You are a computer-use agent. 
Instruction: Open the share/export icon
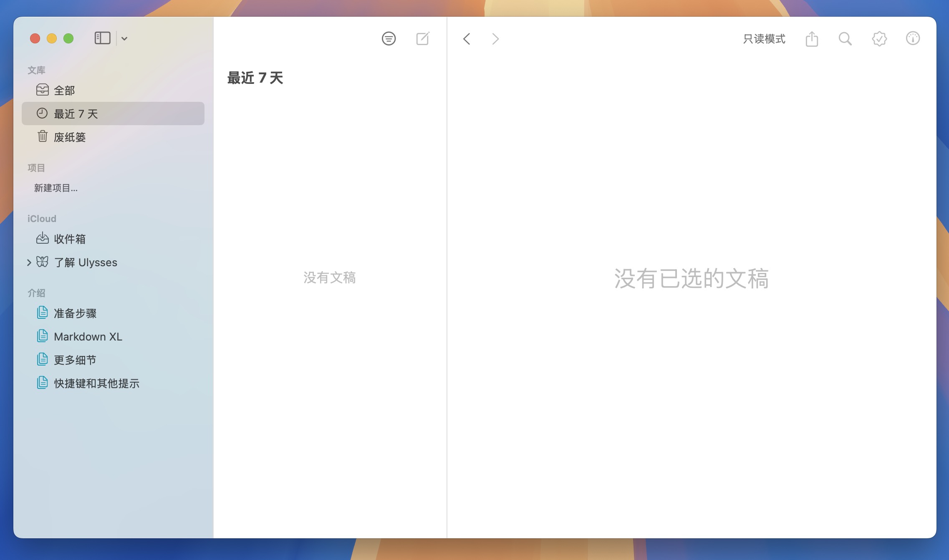coord(812,39)
